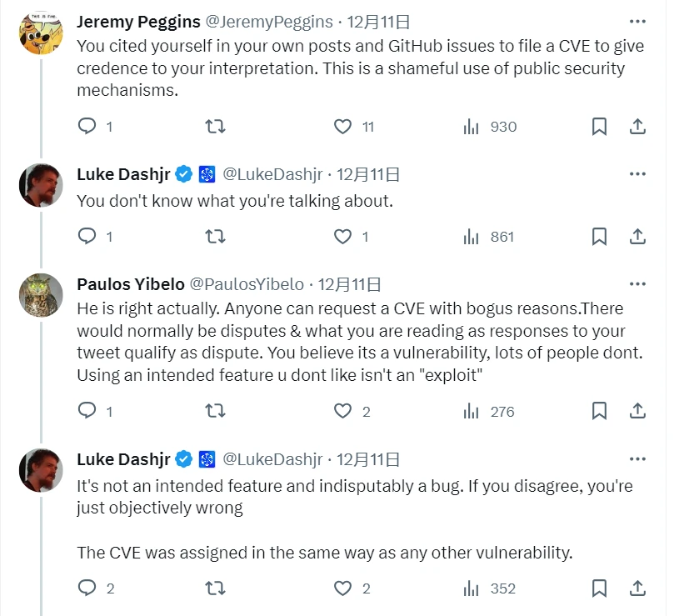Reply to Jeremy Peggins' tweet

click(x=87, y=127)
